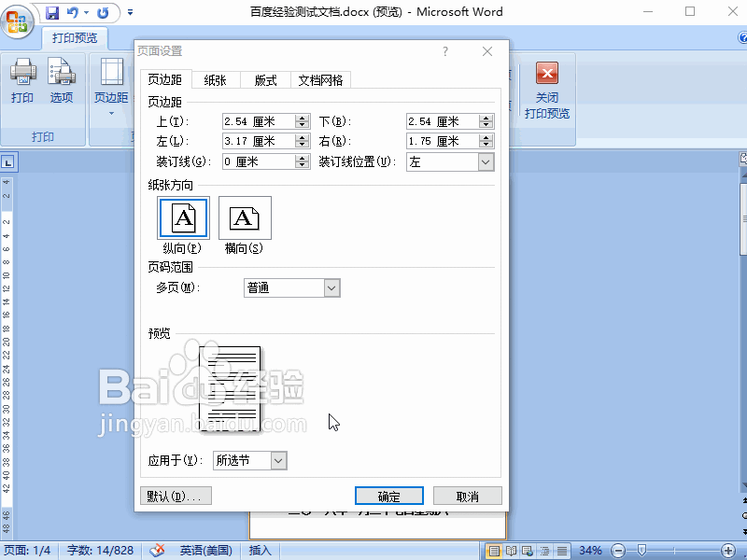Select Landscape orientation option
Image resolution: width=747 pixels, height=560 pixels.
tap(245, 218)
